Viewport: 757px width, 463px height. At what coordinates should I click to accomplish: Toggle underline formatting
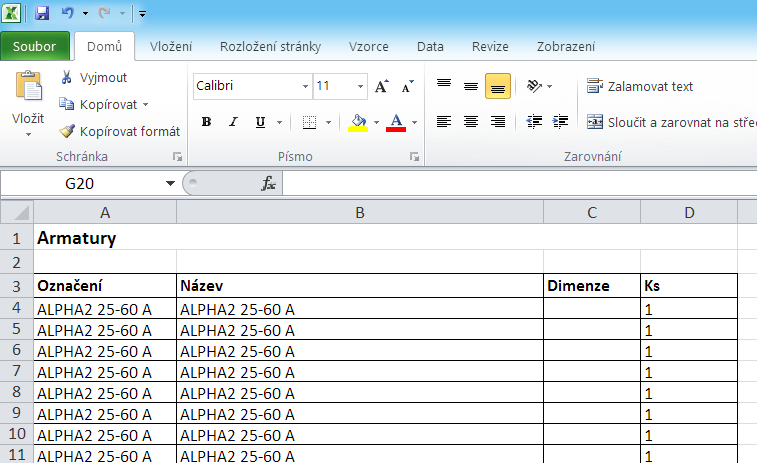pos(260,122)
